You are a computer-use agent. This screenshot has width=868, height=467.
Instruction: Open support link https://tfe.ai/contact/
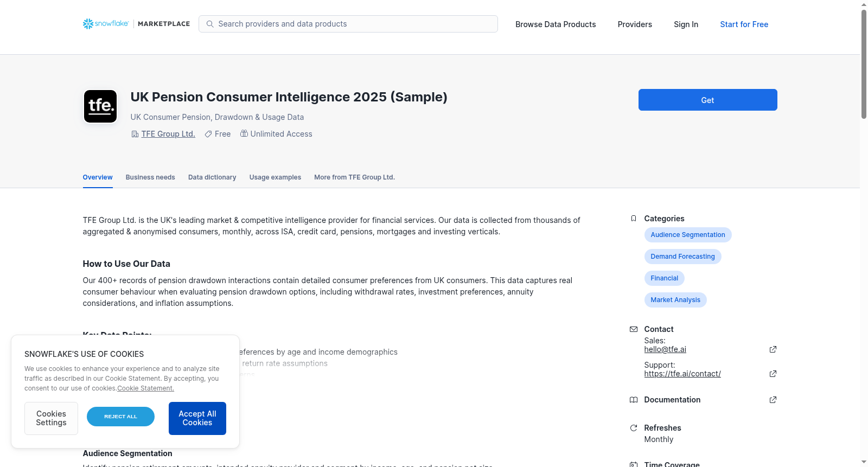[x=682, y=374]
